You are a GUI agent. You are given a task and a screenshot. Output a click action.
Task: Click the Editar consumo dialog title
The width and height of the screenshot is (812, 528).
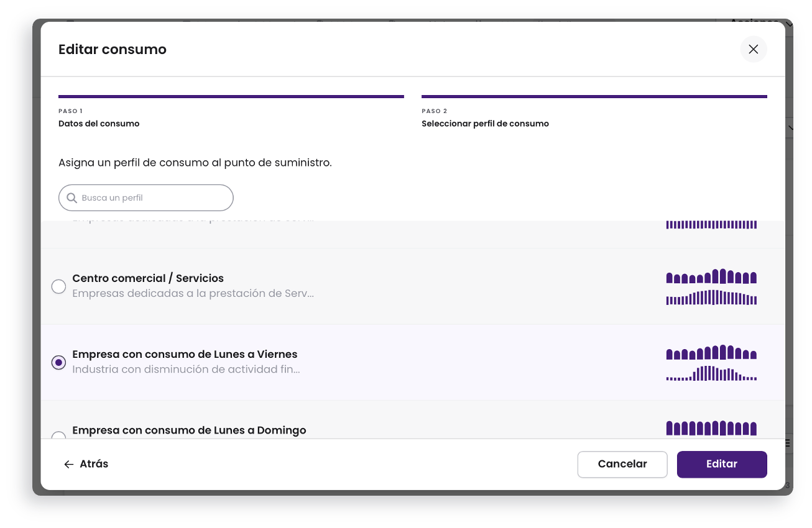coord(113,50)
